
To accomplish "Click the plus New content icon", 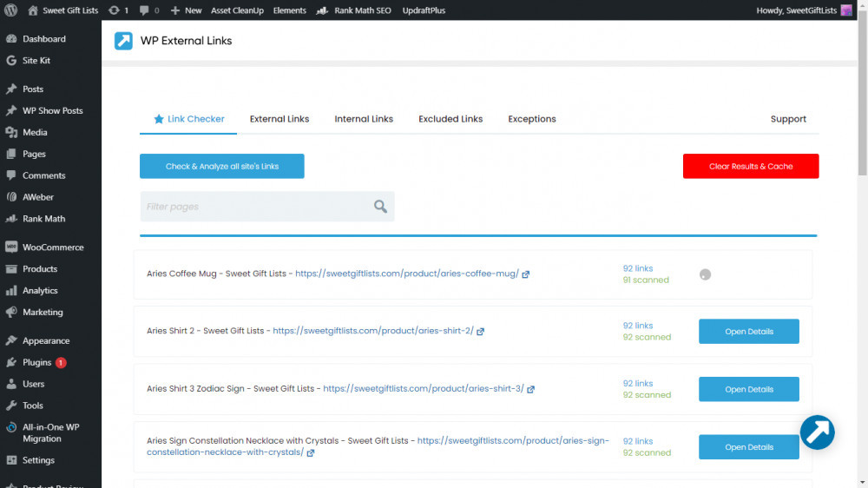I will [175, 10].
